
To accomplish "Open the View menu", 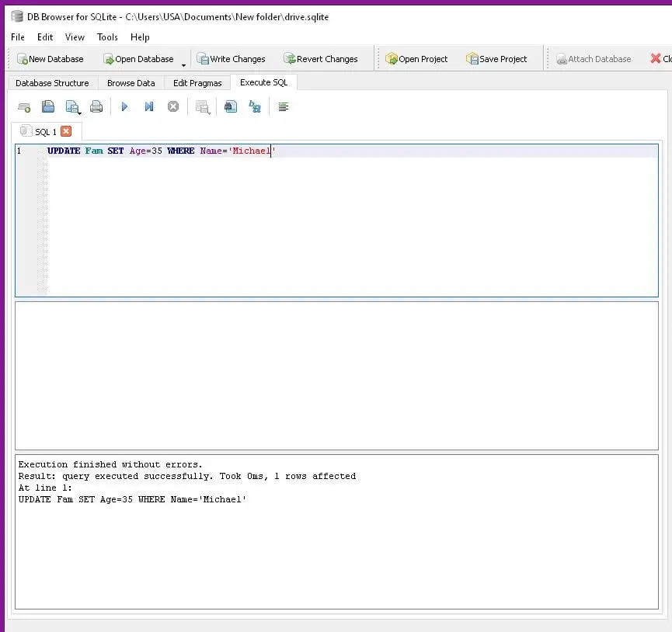I will (x=75, y=37).
